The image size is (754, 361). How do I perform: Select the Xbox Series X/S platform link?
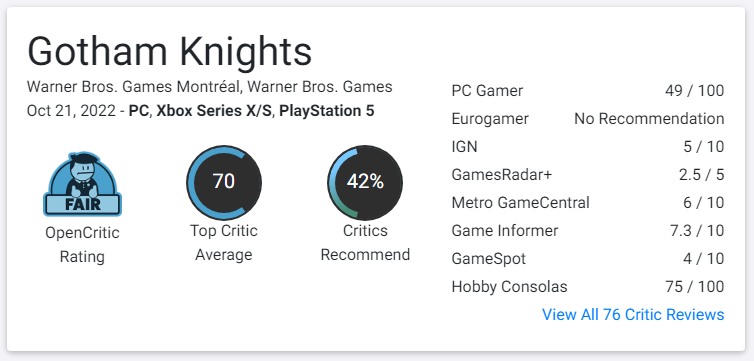214,111
